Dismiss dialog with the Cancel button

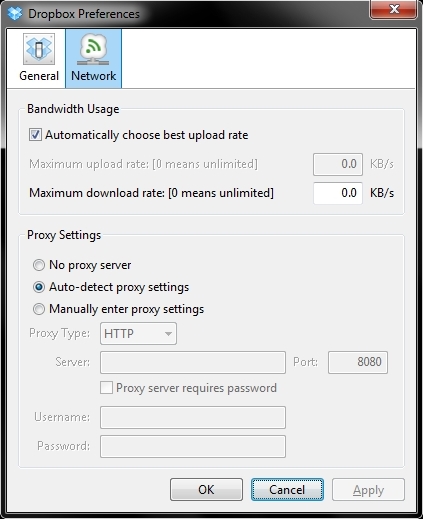[x=287, y=490]
